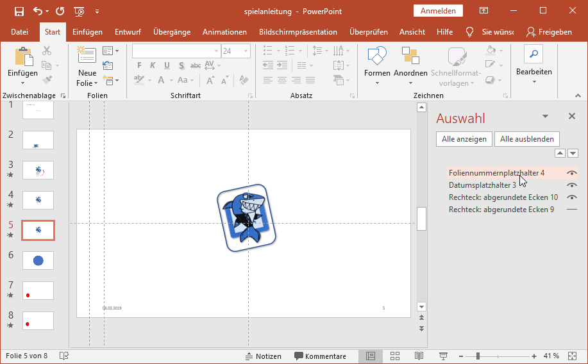The width and height of the screenshot is (588, 364).
Task: Click the Anmelden sign-in button
Action: click(438, 11)
